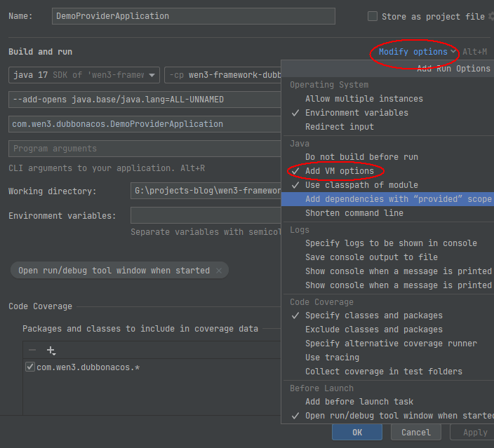Screen dimensions: 494x448
Task: Select Redirect input menu item
Action: [x=387, y=127]
